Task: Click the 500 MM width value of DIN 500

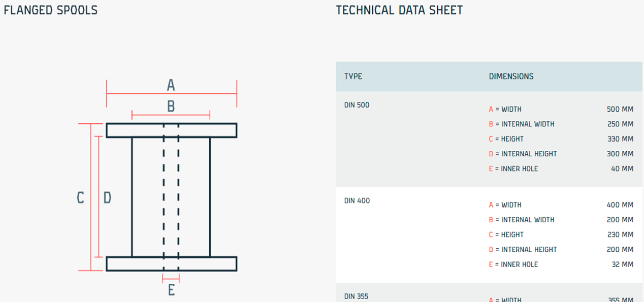Action: click(x=620, y=110)
